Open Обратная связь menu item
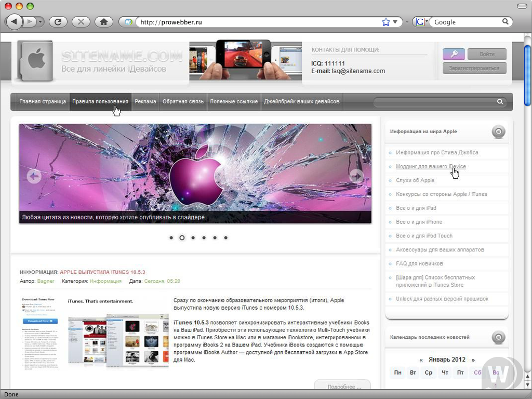 183,101
